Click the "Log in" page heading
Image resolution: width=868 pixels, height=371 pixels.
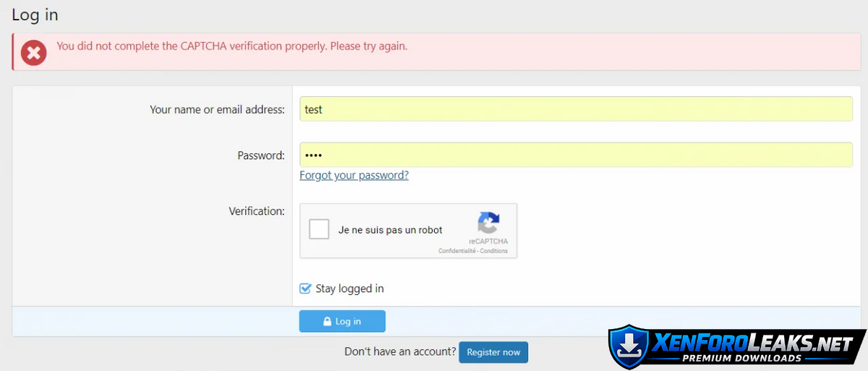[35, 15]
